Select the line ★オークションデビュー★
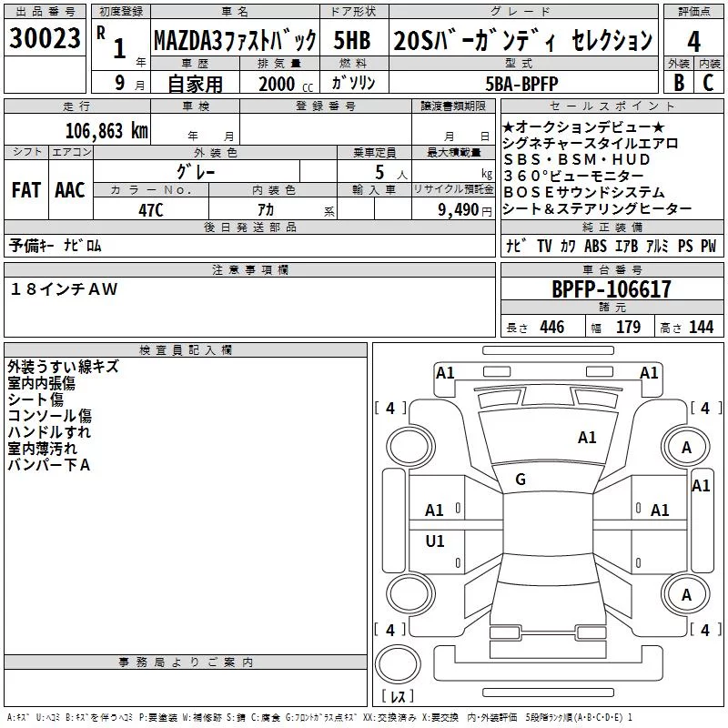 coord(584,126)
